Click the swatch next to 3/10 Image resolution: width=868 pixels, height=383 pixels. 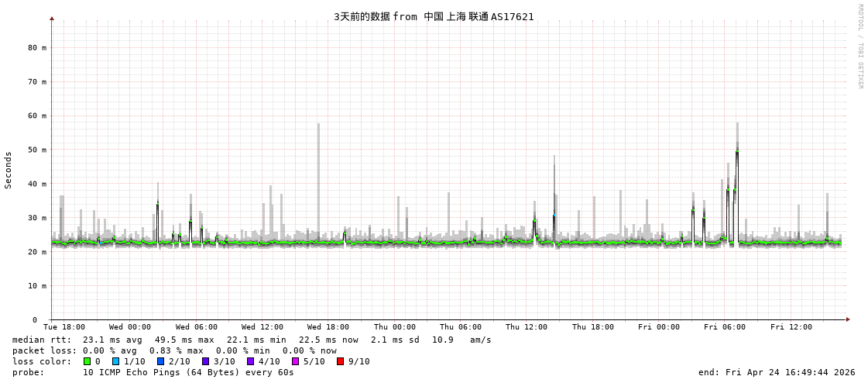tap(205, 361)
